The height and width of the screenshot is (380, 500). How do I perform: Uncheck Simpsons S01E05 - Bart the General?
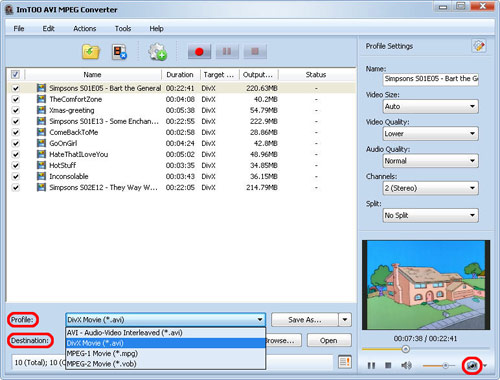pos(15,88)
